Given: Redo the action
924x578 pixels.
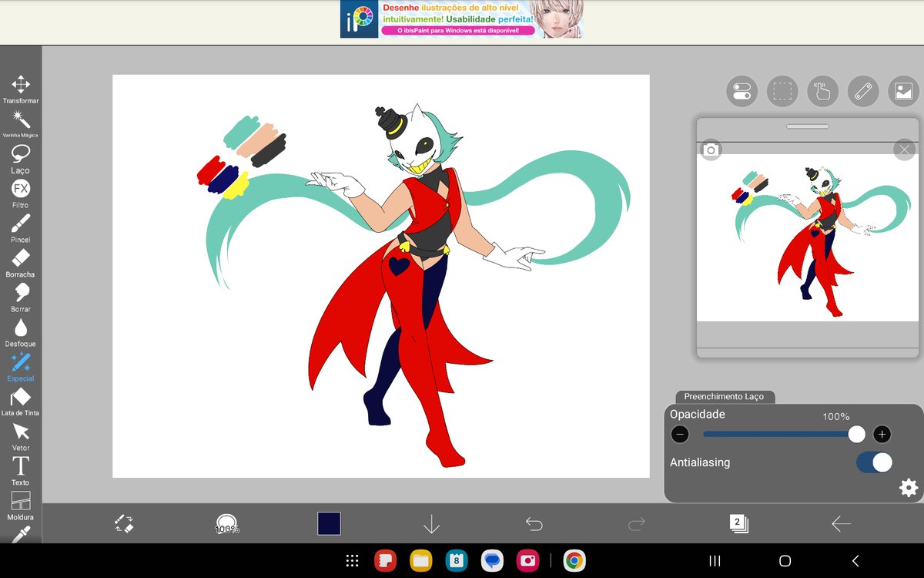Looking at the screenshot, I should tap(636, 524).
